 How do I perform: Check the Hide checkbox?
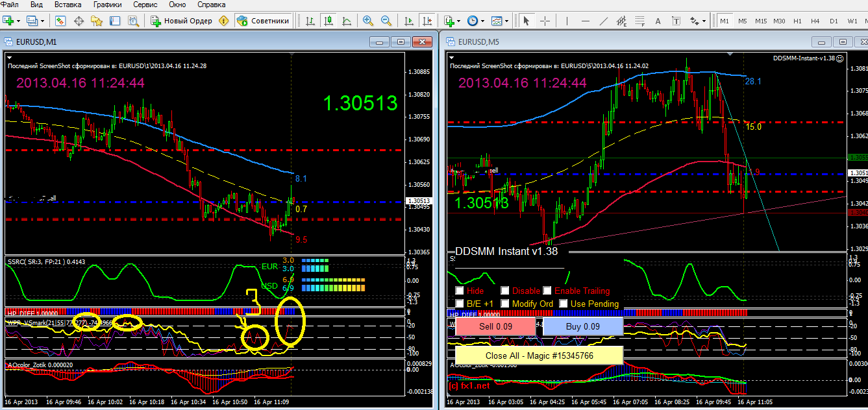coord(460,291)
